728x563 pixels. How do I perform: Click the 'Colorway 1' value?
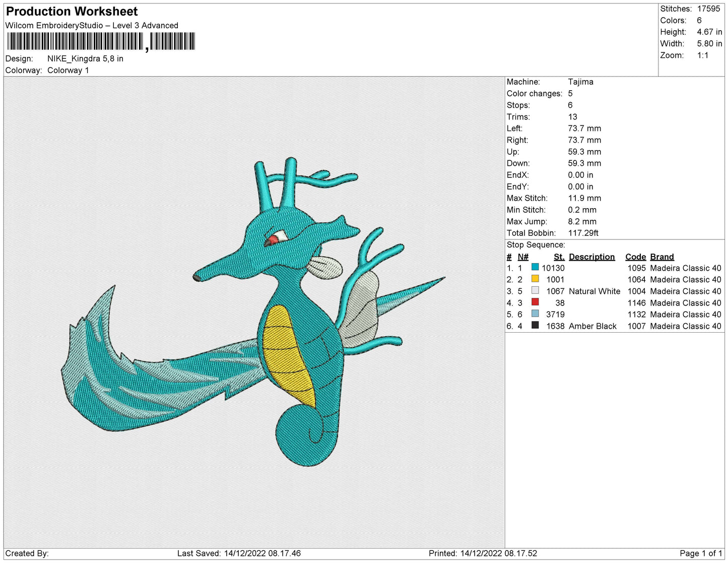coord(68,70)
